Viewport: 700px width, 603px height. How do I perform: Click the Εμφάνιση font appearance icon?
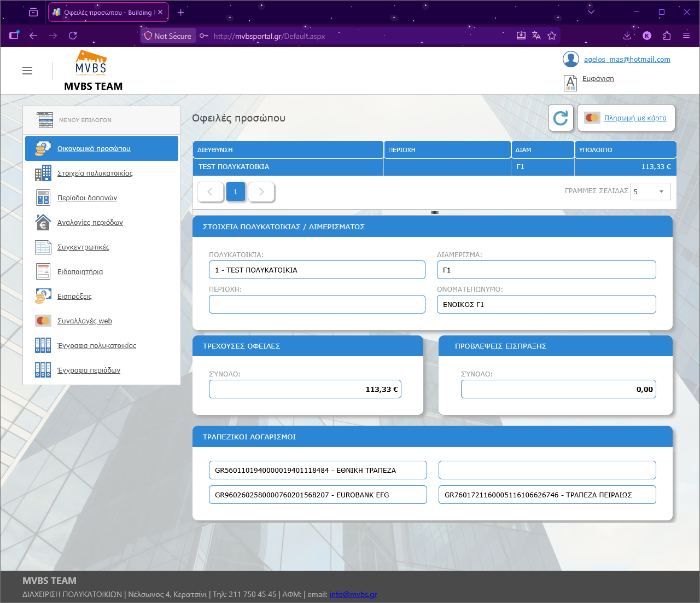(570, 83)
